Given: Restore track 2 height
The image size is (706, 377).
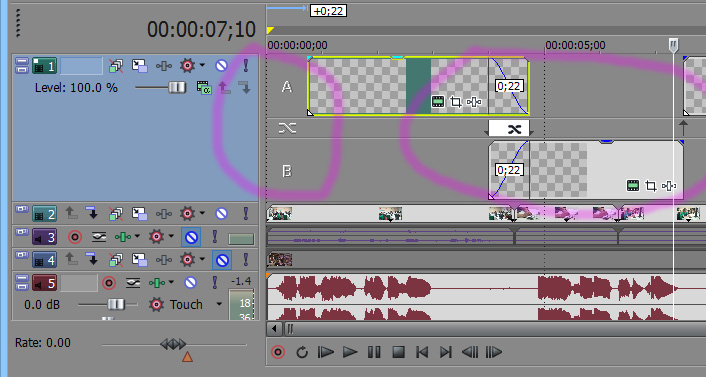Looking at the screenshot, I should pyautogui.click(x=22, y=210).
